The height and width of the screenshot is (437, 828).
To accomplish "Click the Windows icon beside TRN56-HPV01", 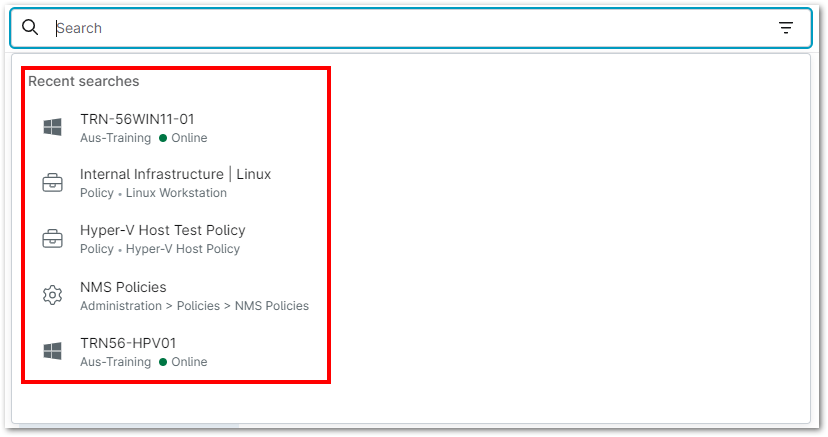I will [x=52, y=351].
